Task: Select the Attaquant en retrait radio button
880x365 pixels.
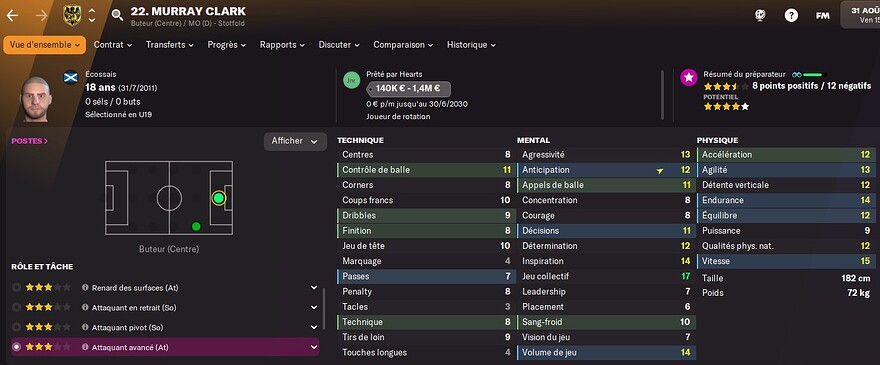Action: 16,308
